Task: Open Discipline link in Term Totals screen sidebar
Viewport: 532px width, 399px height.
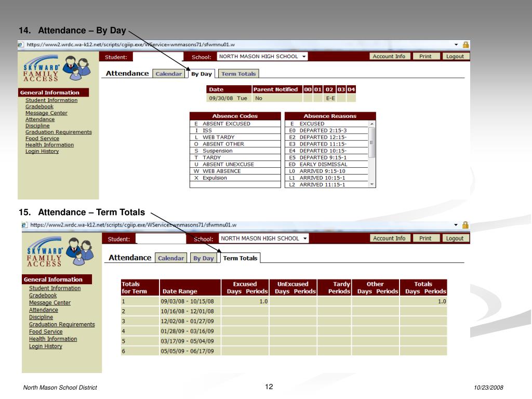Action: point(41,317)
